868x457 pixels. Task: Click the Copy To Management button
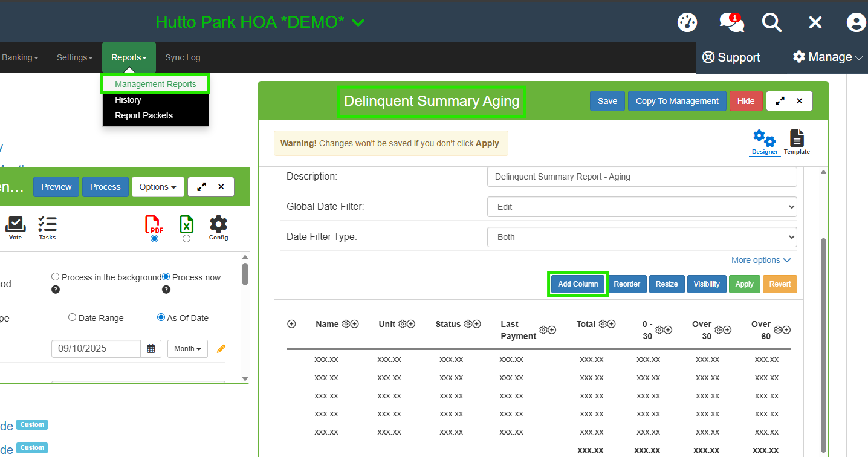pos(676,101)
